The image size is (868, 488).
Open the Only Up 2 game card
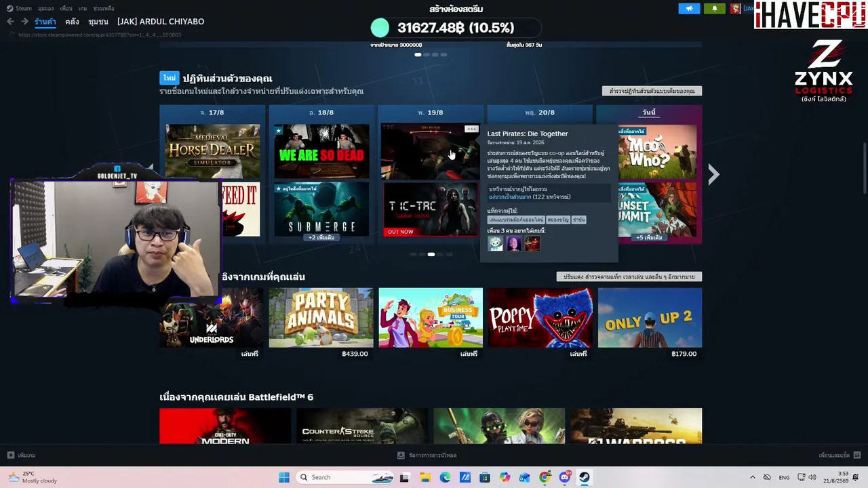[650, 318]
